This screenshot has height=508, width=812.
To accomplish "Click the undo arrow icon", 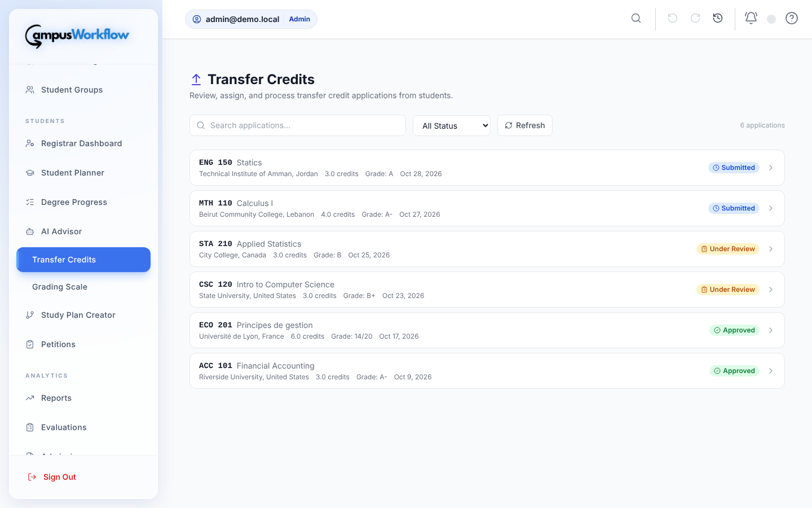I will (x=673, y=18).
